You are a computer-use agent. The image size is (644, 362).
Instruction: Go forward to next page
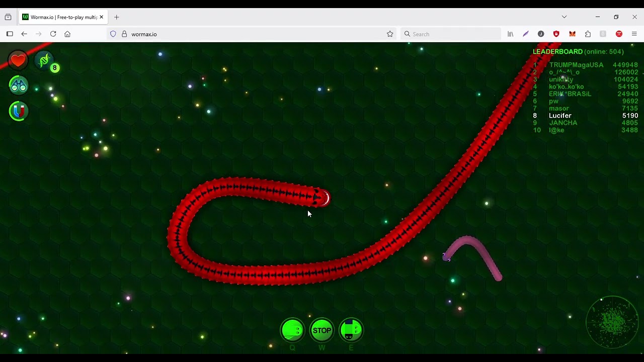(x=38, y=34)
